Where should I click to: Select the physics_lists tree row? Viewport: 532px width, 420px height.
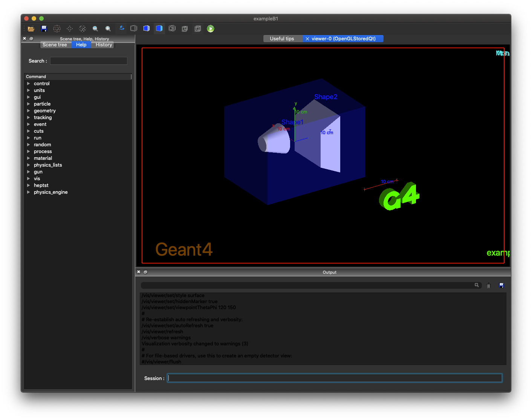tap(78, 165)
